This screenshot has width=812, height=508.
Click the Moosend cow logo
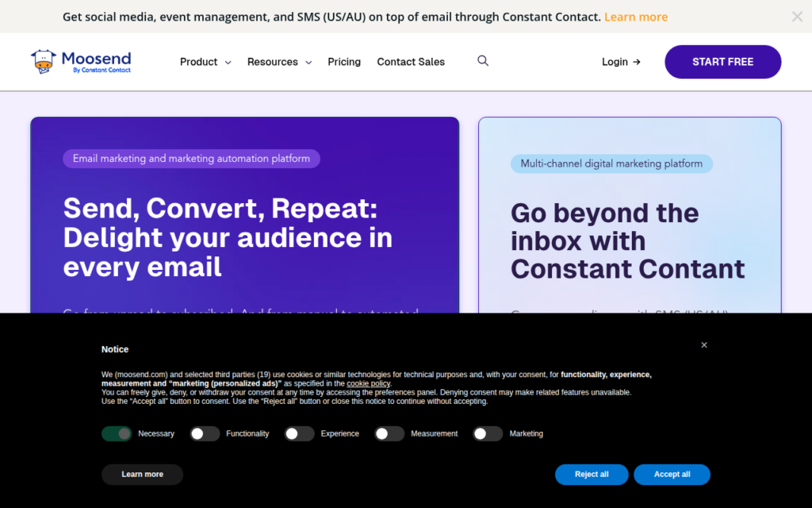tap(44, 62)
